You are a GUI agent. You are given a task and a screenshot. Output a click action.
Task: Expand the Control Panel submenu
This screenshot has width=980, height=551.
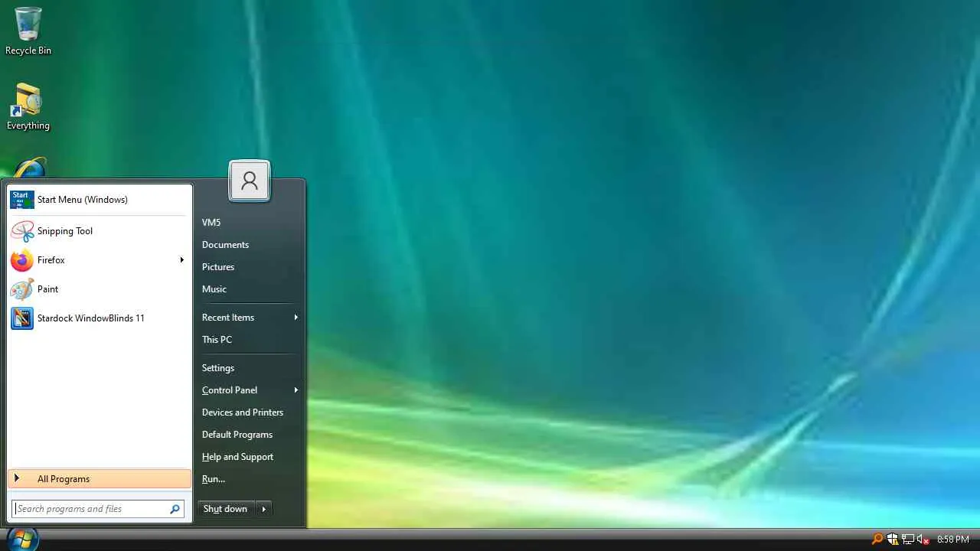point(249,390)
